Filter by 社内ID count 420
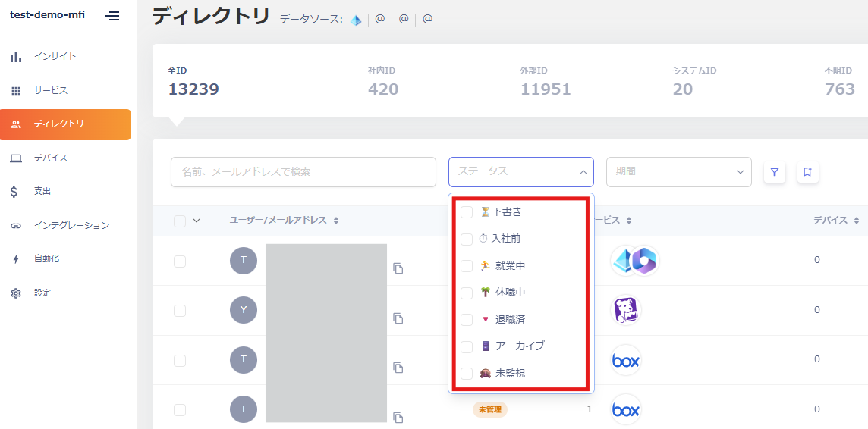 [382, 81]
